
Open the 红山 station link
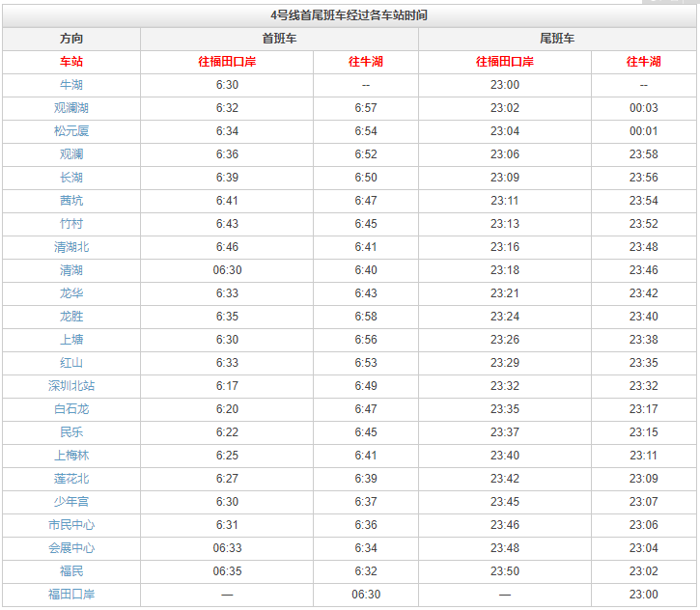click(x=71, y=363)
